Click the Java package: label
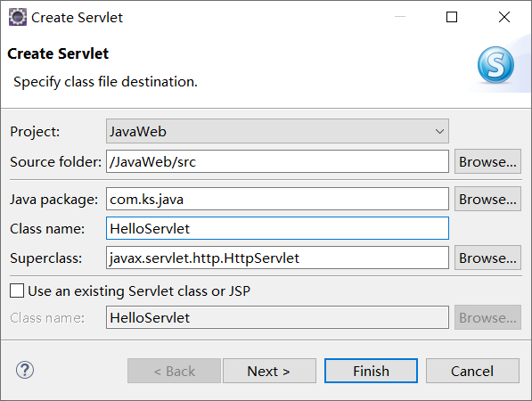This screenshot has width=532, height=401. click(54, 200)
